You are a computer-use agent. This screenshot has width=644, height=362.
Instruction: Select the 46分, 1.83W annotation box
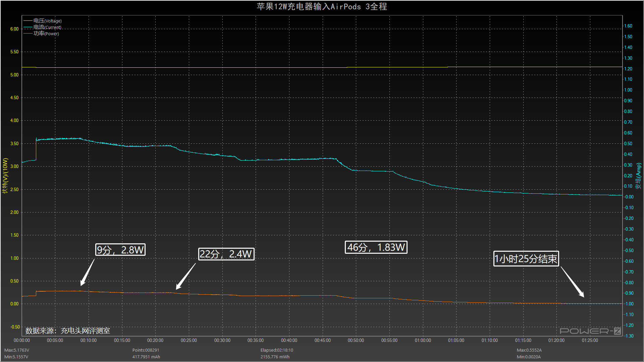coord(376,247)
